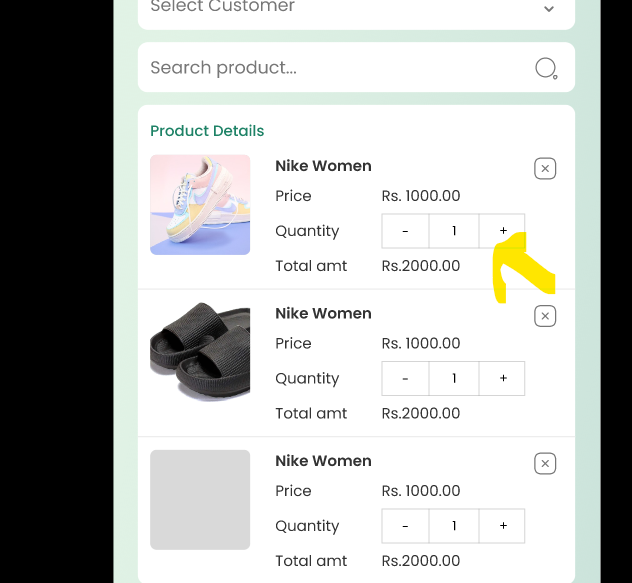Remove the sneaker product with X icon
632x583 pixels.
(545, 169)
